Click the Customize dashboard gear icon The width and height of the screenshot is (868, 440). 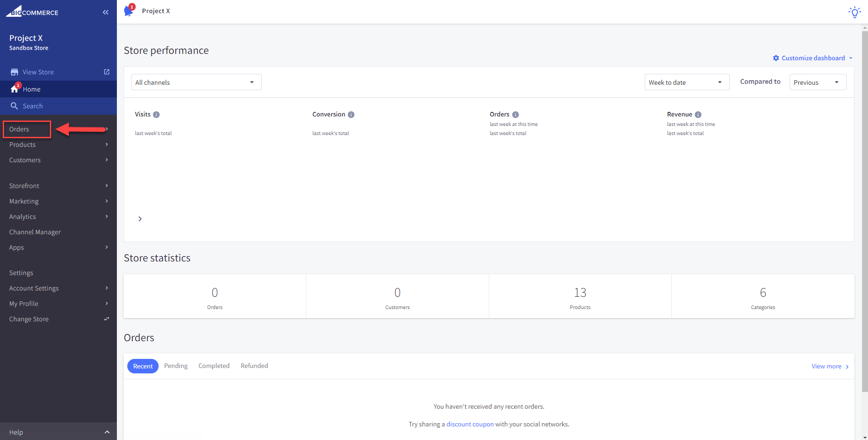[776, 58]
